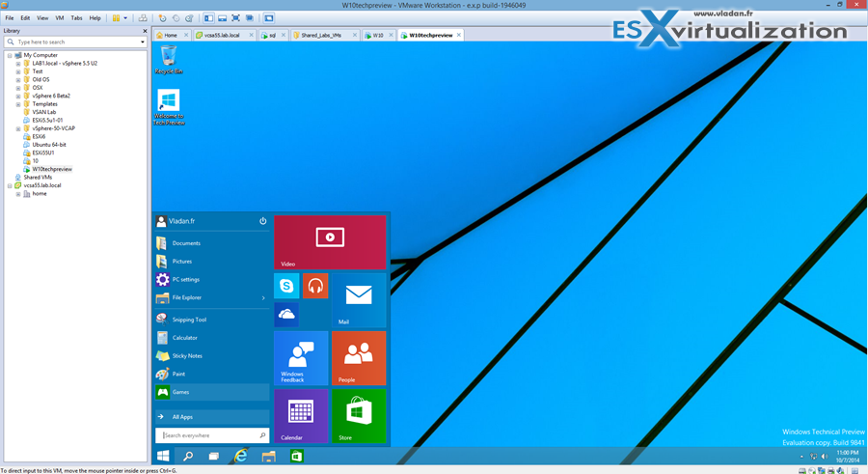
Task: Collapse the My Computer tree node
Action: pos(10,55)
